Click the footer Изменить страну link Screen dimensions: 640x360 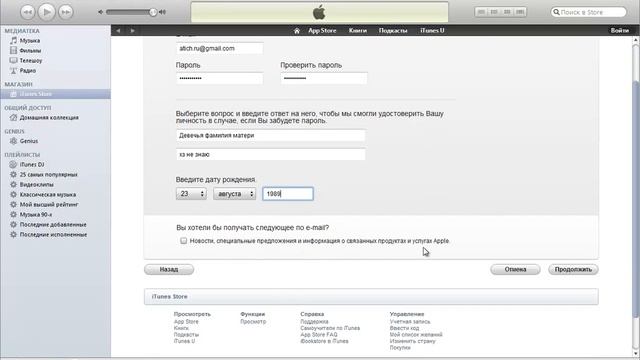[x=412, y=341]
